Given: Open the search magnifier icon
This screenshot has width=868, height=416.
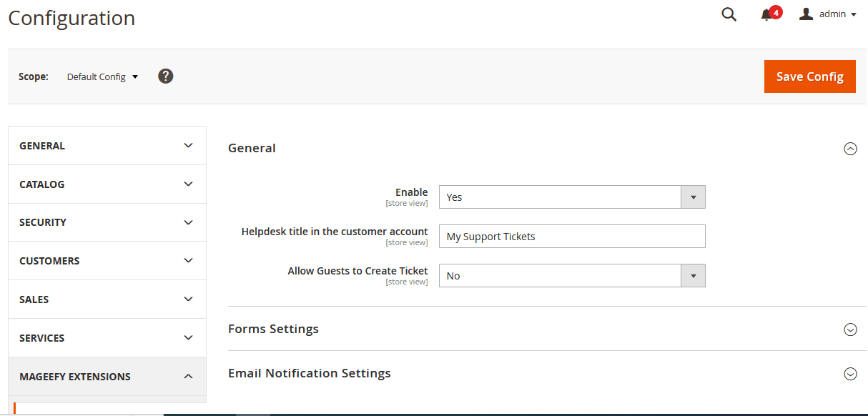Looking at the screenshot, I should click(729, 14).
